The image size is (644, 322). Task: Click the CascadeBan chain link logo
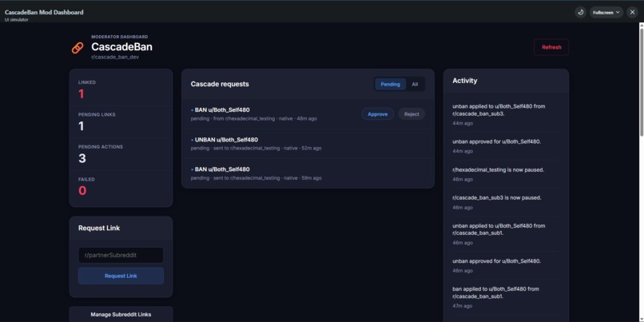(x=78, y=48)
